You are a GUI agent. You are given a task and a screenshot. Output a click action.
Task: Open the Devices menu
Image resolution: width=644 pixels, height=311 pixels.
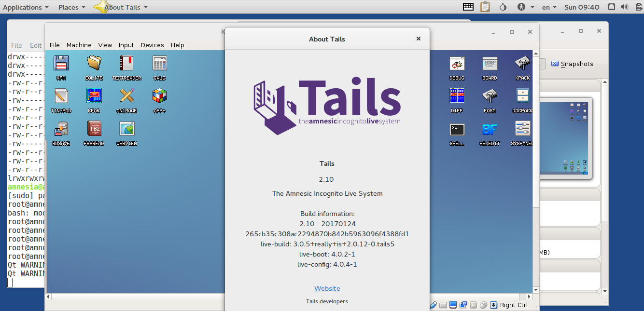click(x=152, y=45)
